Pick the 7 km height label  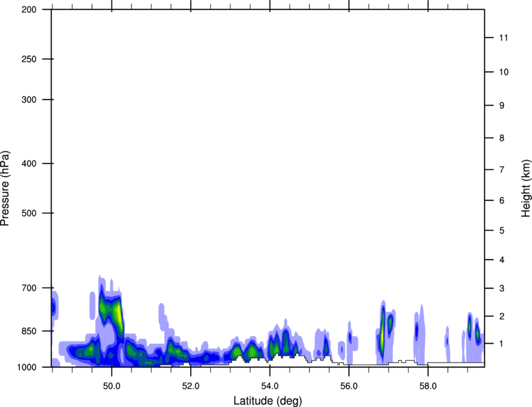tap(502, 170)
